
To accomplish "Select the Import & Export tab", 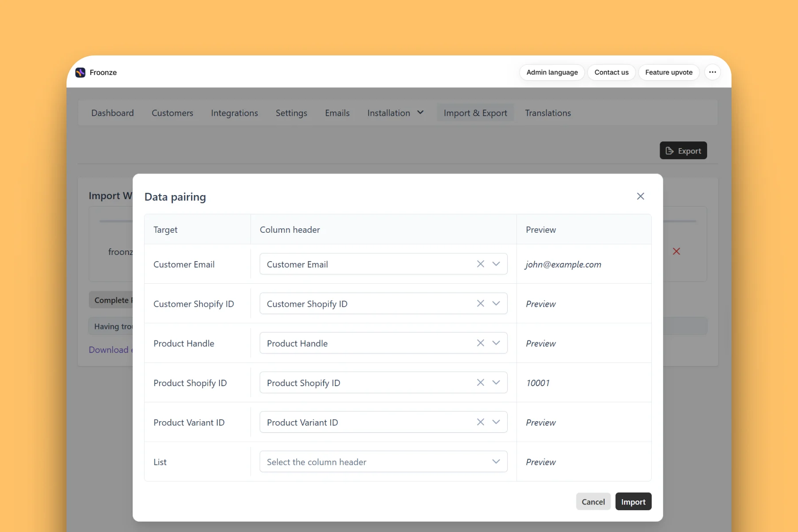I will coord(475,113).
